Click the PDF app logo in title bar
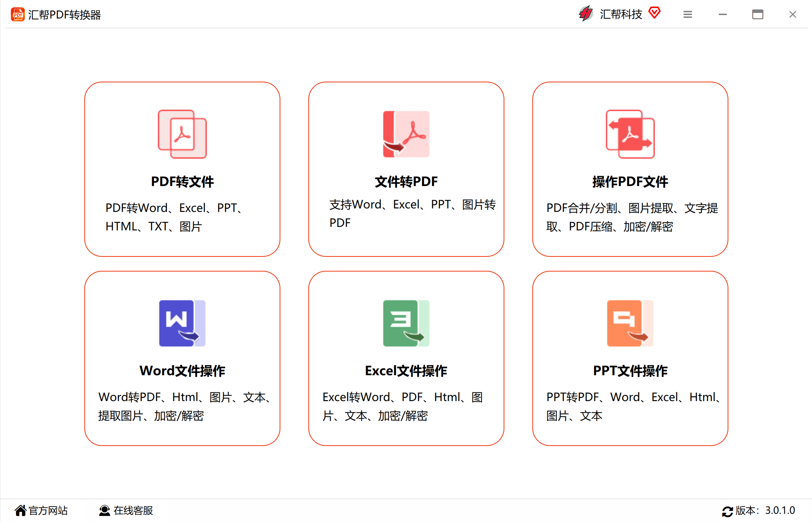Viewport: 812px width, 522px height. (18, 14)
